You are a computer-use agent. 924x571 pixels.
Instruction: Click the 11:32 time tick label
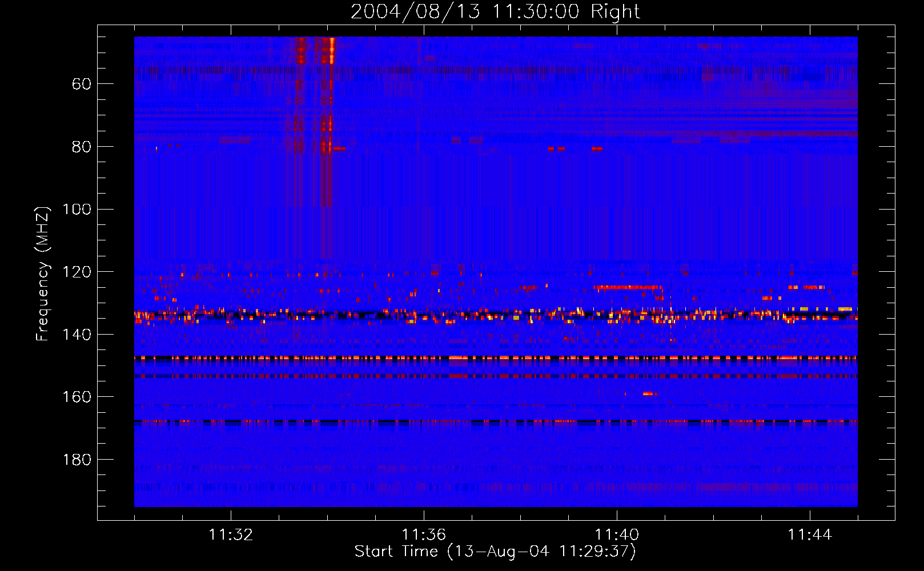click(x=231, y=535)
